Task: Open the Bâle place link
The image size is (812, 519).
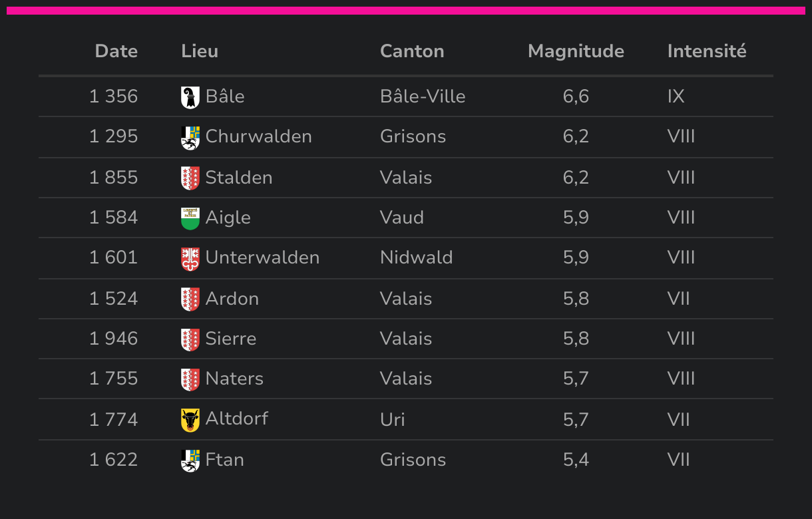Action: pyautogui.click(x=225, y=96)
